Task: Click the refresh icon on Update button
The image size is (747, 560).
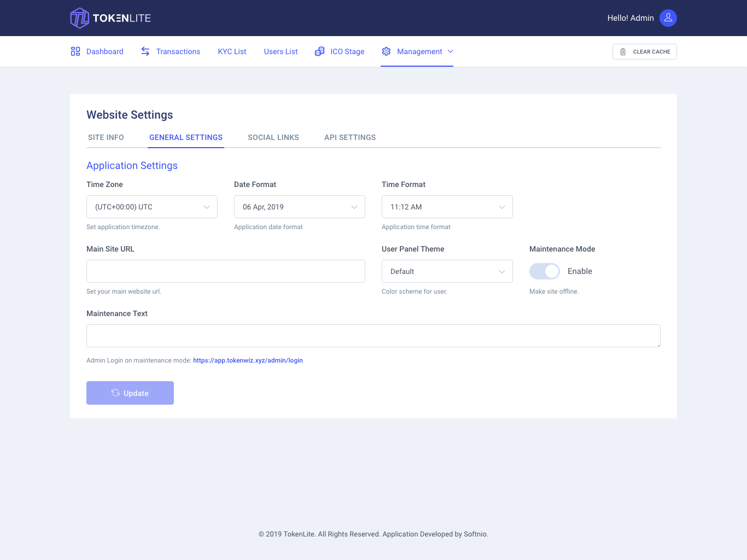Action: [115, 393]
